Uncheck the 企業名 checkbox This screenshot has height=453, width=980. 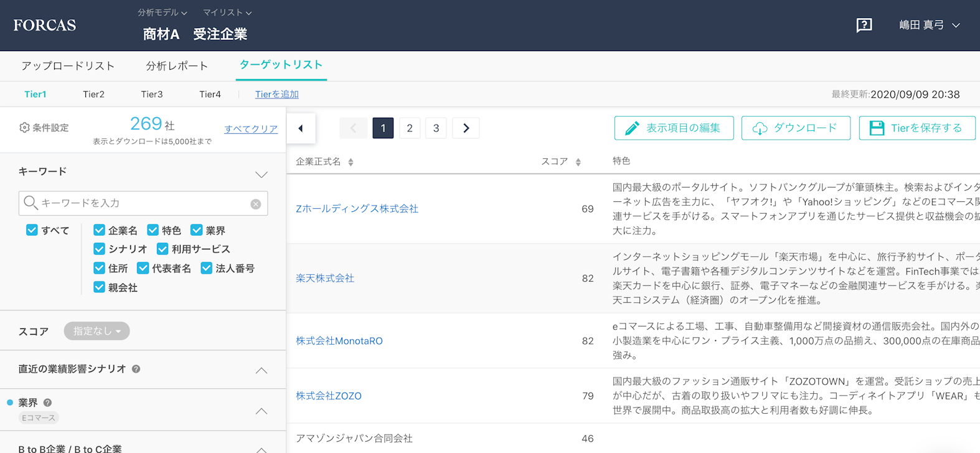click(x=99, y=230)
